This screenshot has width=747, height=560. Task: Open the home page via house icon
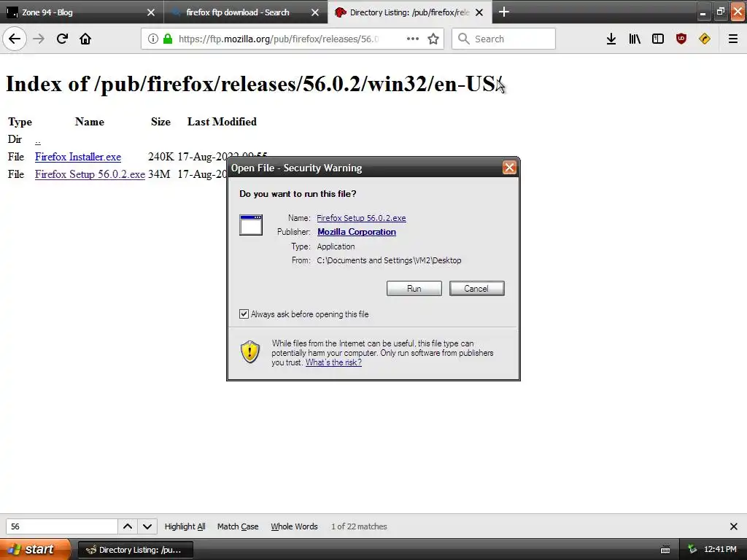point(85,39)
